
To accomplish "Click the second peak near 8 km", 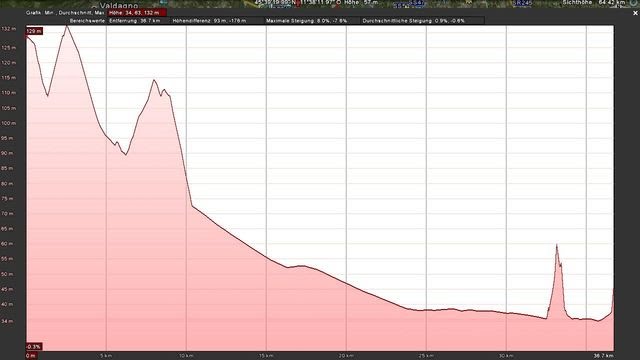I will 154,80.
